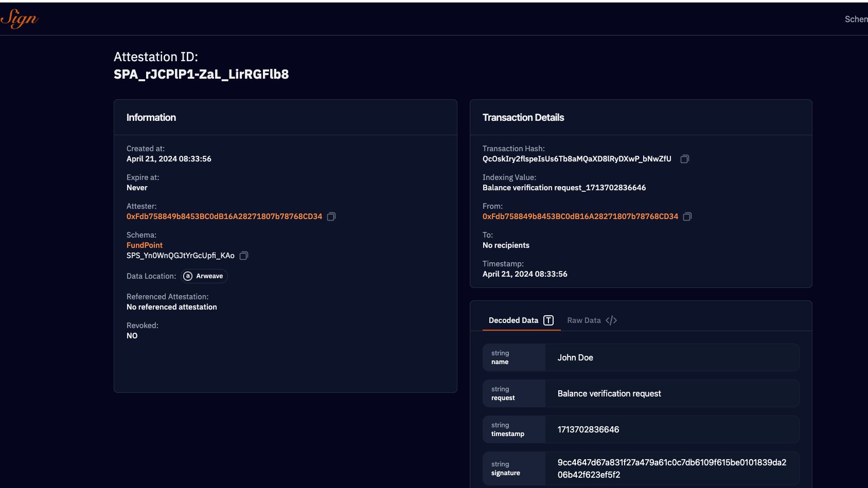Copy the Attester address
This screenshot has width=868, height=488.
point(331,216)
